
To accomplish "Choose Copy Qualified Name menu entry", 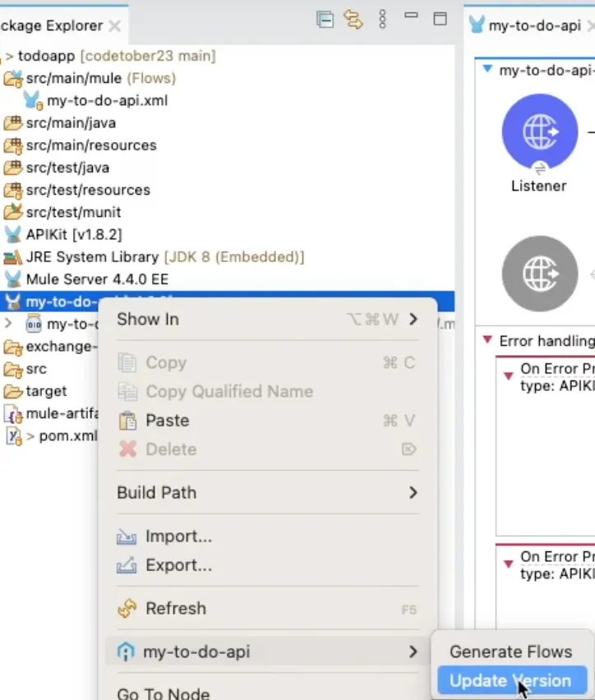I will click(x=267, y=392).
